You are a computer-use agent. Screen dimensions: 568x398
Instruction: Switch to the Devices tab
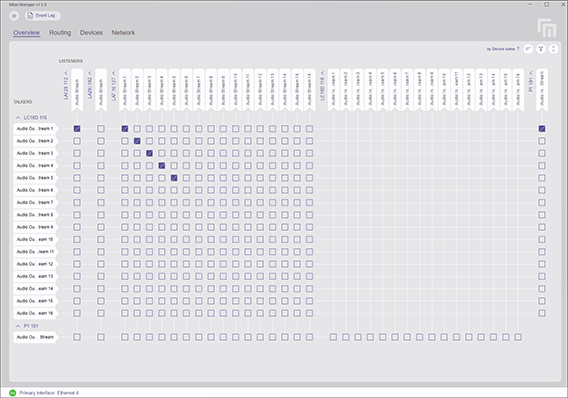(x=91, y=33)
